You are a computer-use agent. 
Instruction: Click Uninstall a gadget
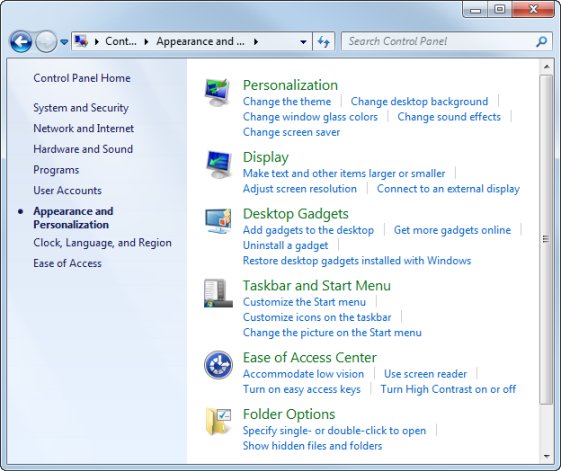[286, 246]
